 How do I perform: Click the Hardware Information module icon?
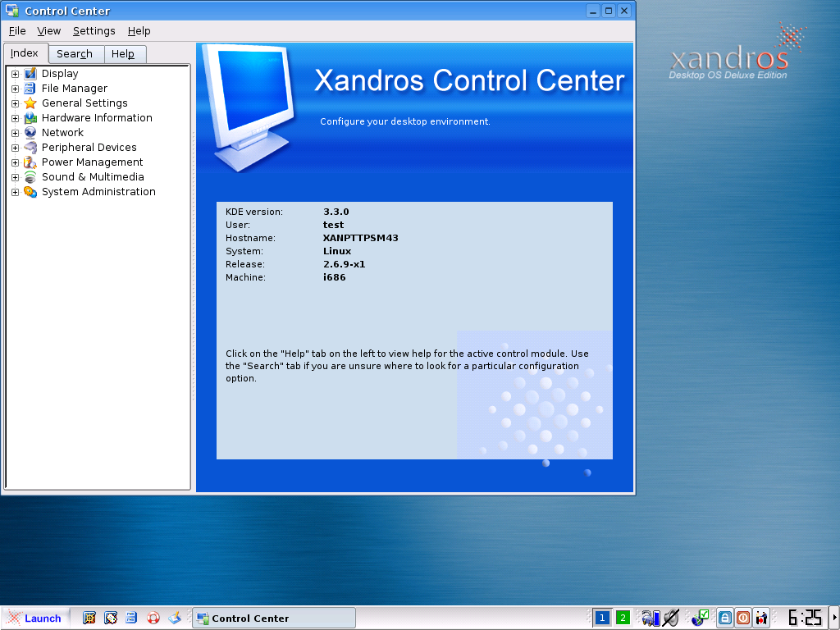click(x=30, y=118)
